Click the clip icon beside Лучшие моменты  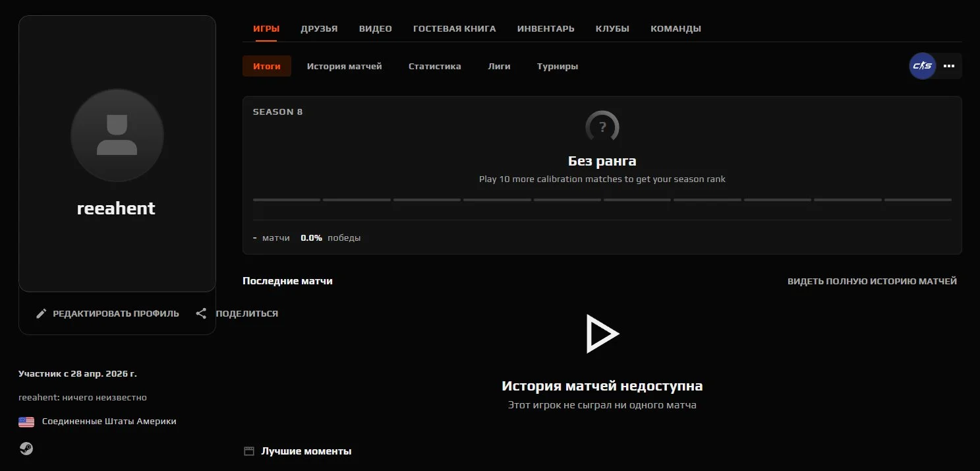point(249,452)
